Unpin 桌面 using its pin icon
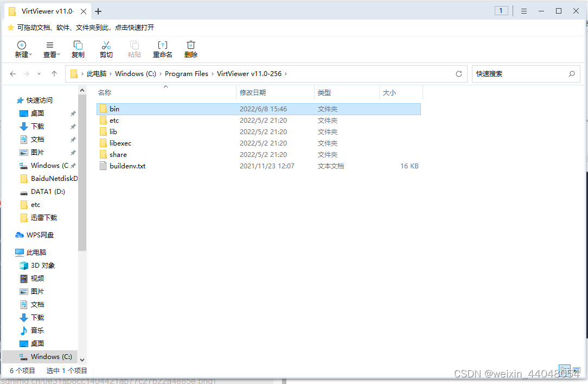 (x=73, y=114)
